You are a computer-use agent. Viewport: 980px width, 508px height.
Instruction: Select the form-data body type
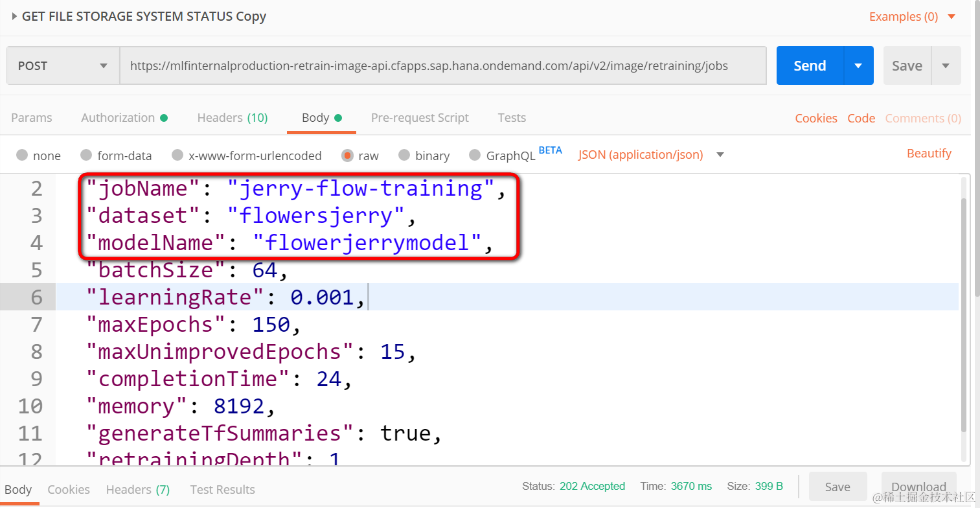pos(86,156)
